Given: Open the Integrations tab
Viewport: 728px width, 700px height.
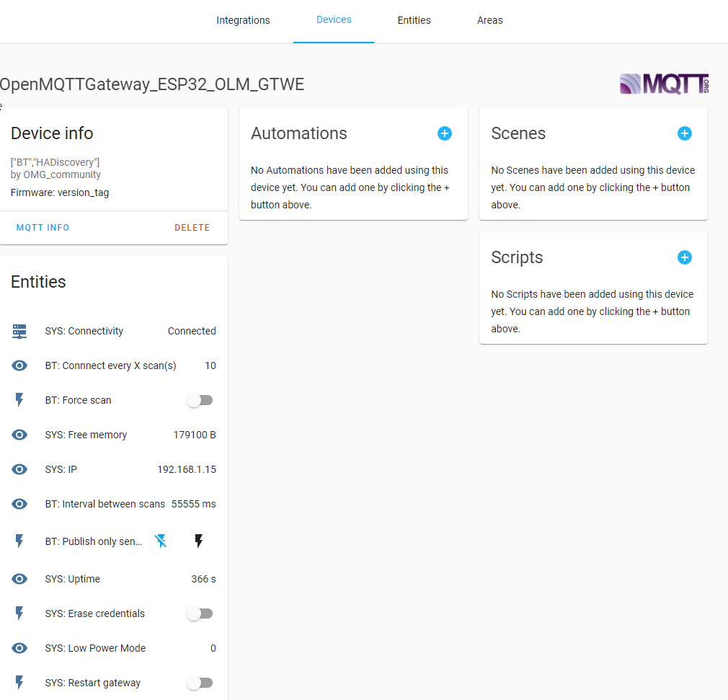Looking at the screenshot, I should click(243, 20).
